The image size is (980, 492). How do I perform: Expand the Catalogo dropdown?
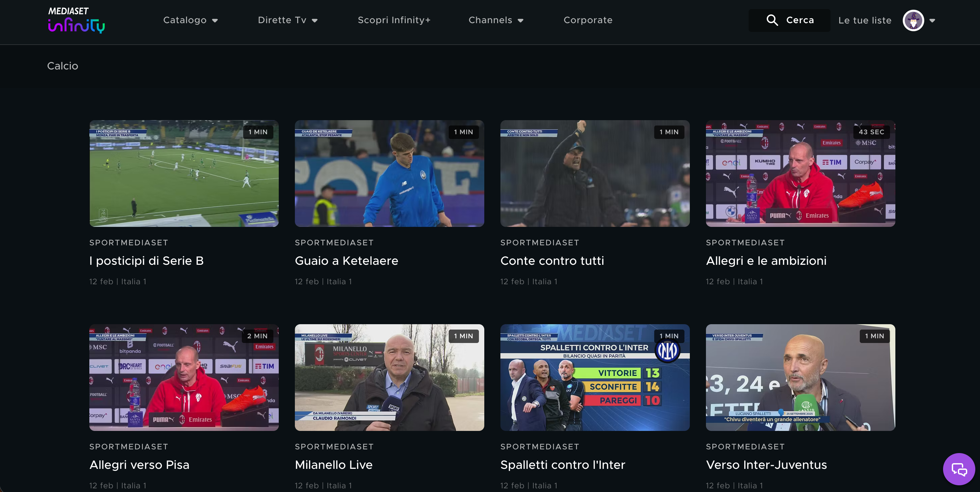coord(190,20)
